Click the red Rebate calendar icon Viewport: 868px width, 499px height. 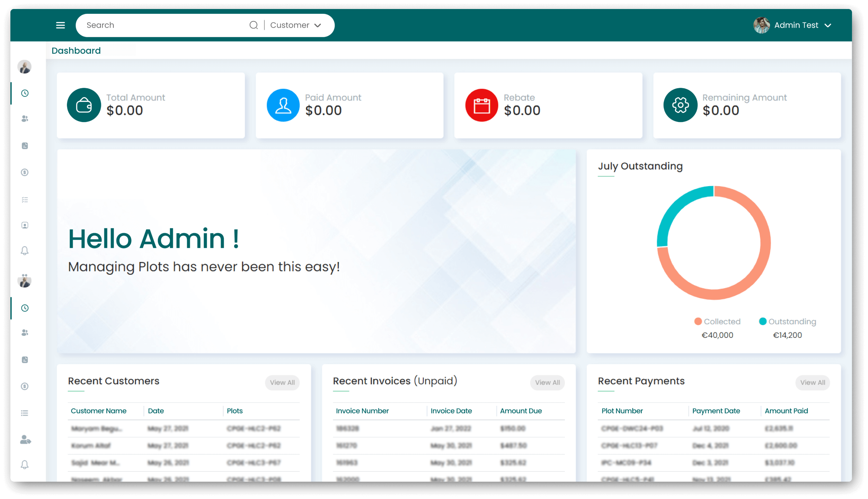click(x=481, y=105)
